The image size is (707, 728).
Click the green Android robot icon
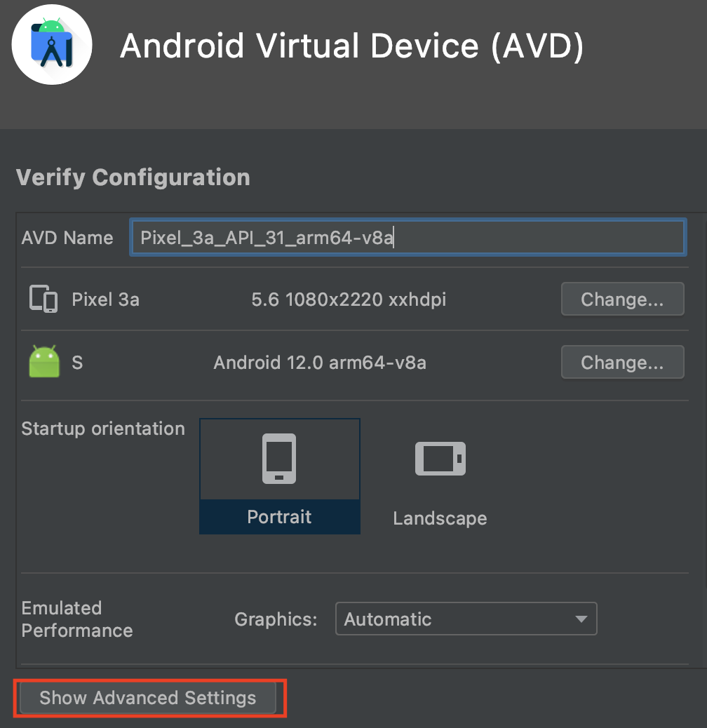pos(44,361)
